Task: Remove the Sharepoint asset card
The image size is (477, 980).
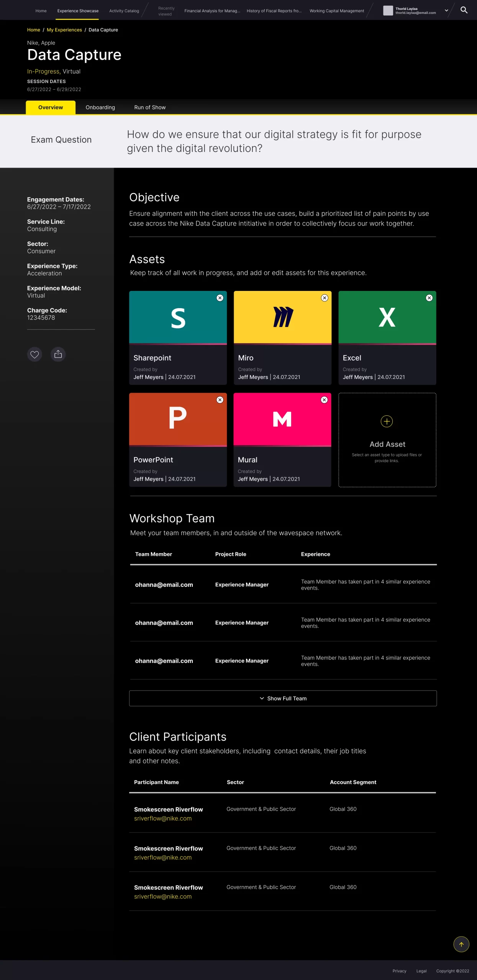Action: coord(220,298)
